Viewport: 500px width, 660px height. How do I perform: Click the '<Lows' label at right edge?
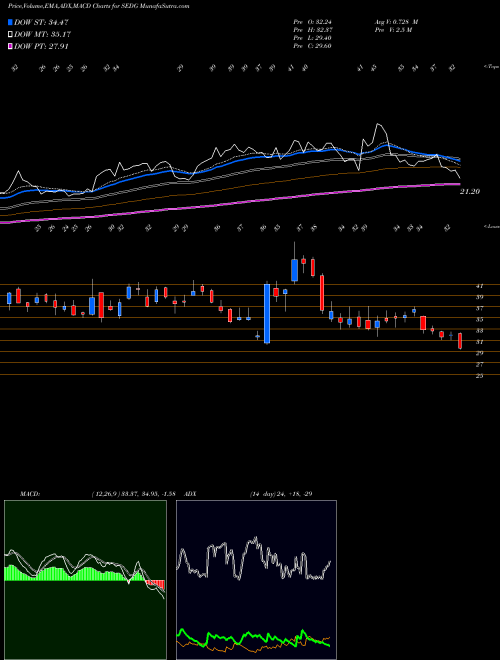[x=491, y=226]
